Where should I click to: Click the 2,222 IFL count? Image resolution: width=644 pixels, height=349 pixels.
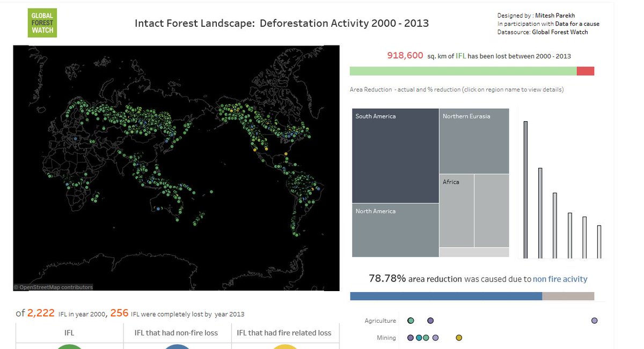click(x=41, y=313)
